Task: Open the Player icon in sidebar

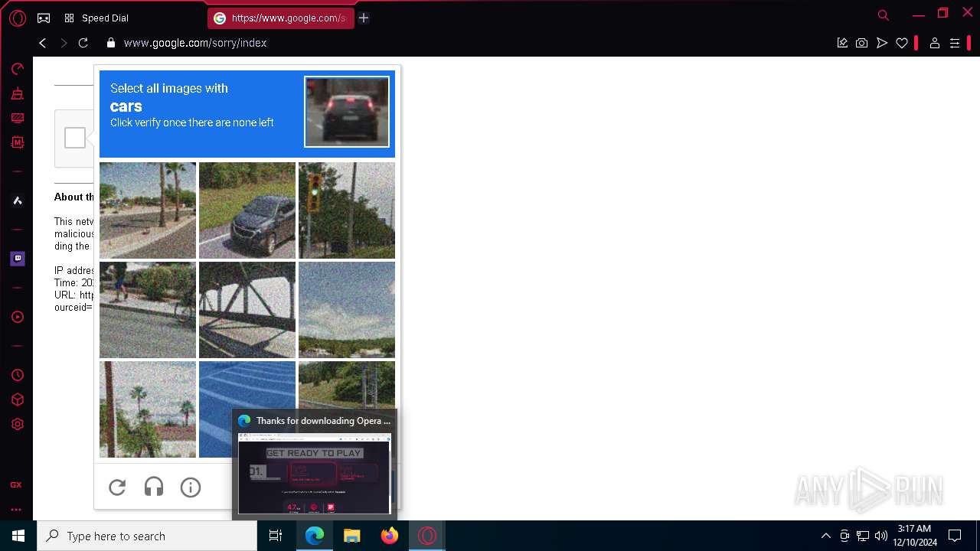Action: pyautogui.click(x=17, y=317)
